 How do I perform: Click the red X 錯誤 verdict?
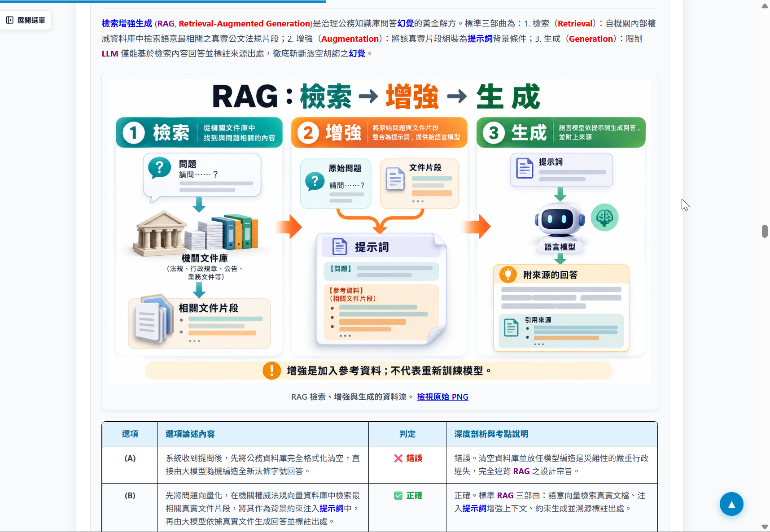coord(408,458)
